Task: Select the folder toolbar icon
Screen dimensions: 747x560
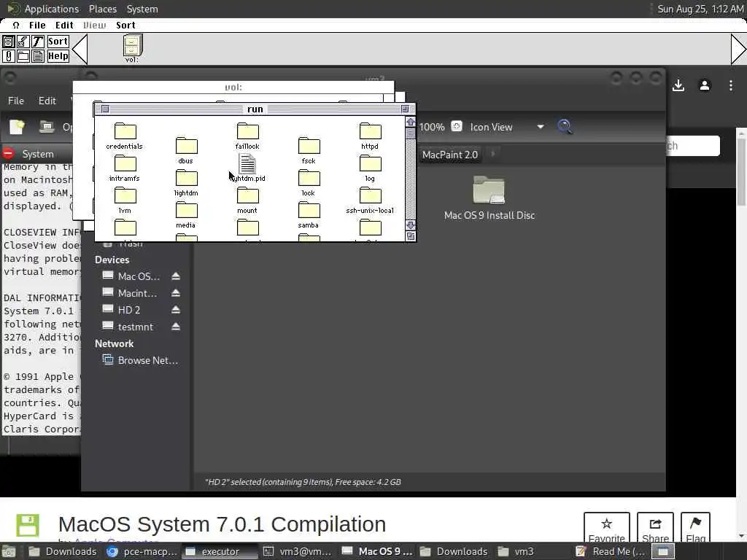Action: point(23,56)
